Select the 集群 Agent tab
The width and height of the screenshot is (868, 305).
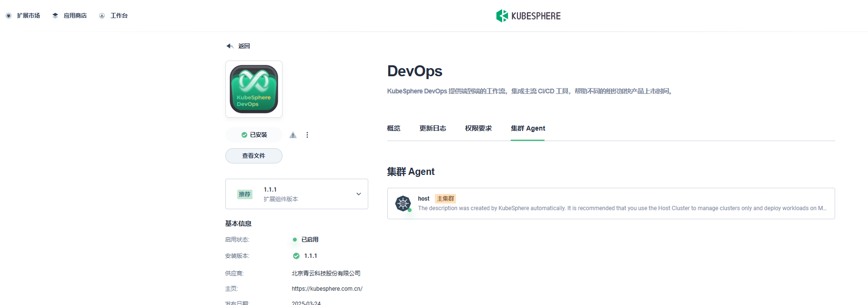(528, 128)
